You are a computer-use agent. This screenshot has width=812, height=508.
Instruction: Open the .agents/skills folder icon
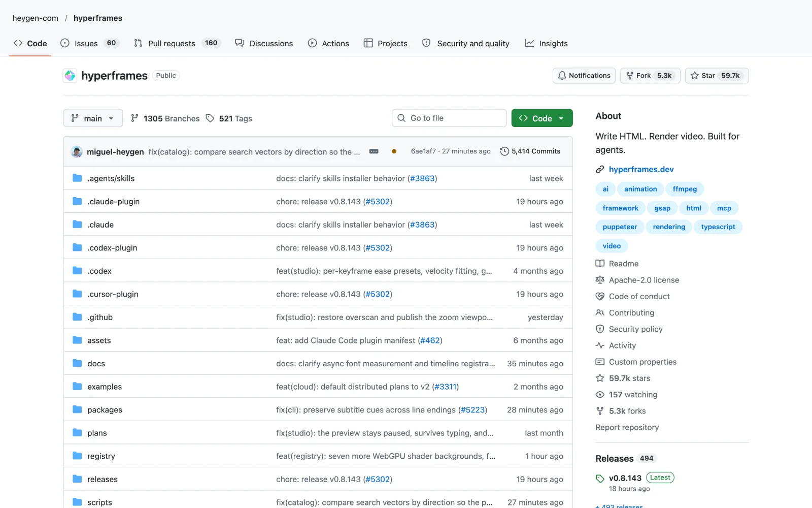click(77, 178)
